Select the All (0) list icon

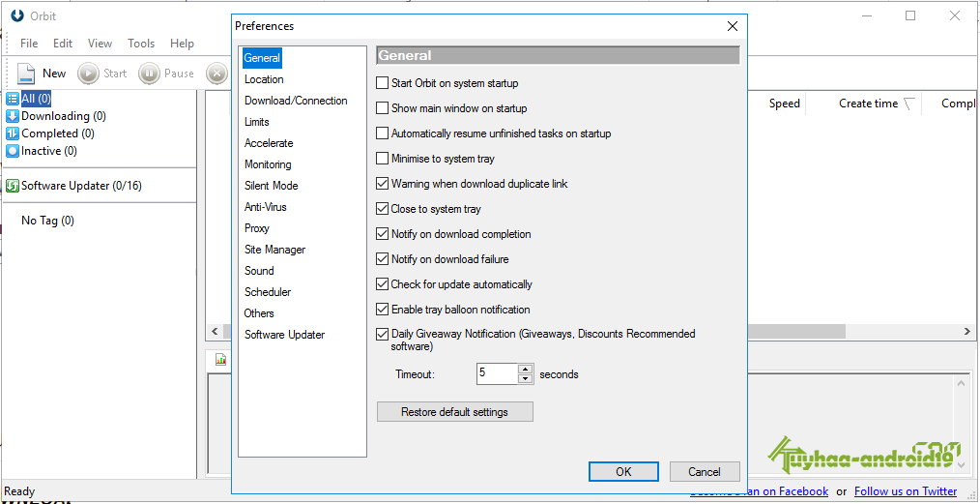pyautogui.click(x=13, y=98)
